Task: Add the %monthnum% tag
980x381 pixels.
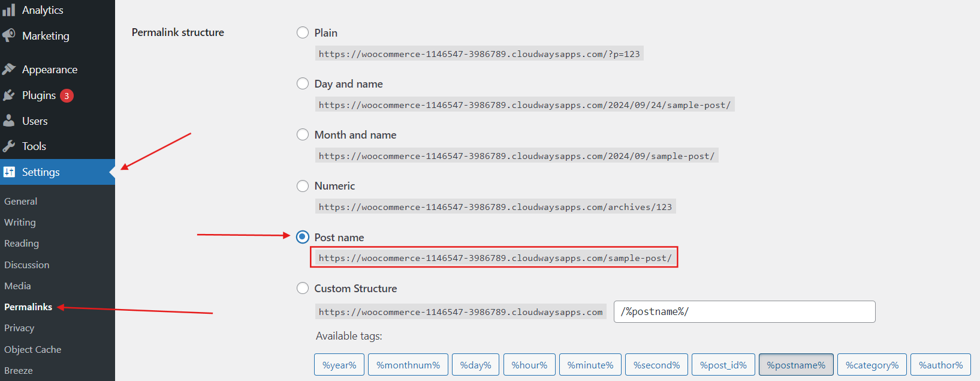Action: click(408, 365)
